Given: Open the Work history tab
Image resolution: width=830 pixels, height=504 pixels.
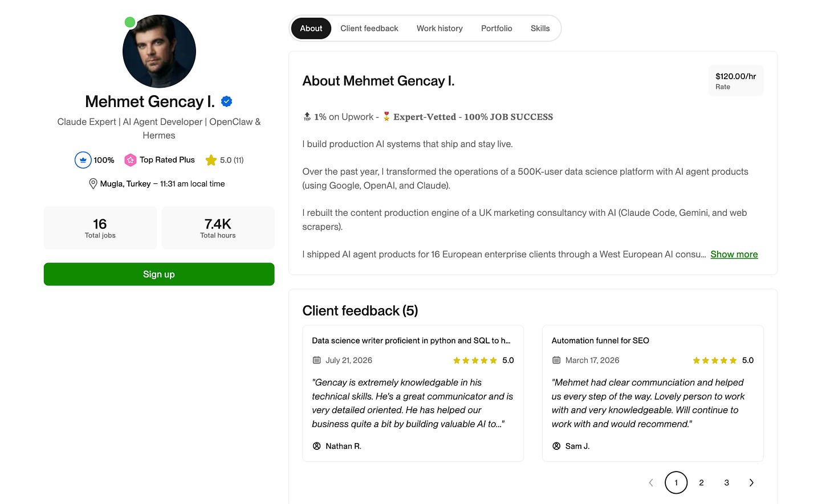Looking at the screenshot, I should [440, 28].
